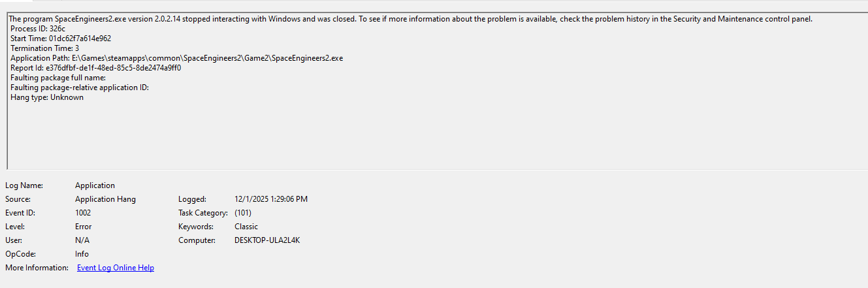The width and height of the screenshot is (868, 288).
Task: Select the User value N/A
Action: (x=82, y=240)
